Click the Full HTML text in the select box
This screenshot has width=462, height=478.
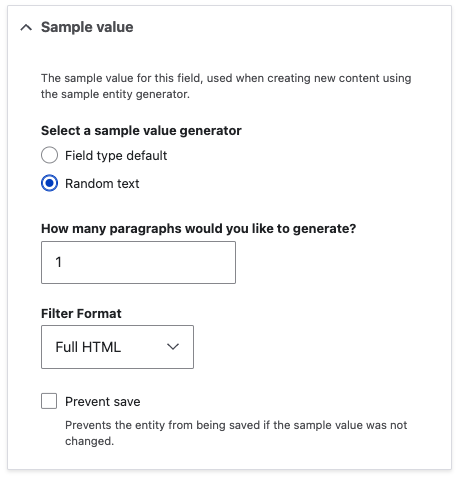tap(88, 347)
